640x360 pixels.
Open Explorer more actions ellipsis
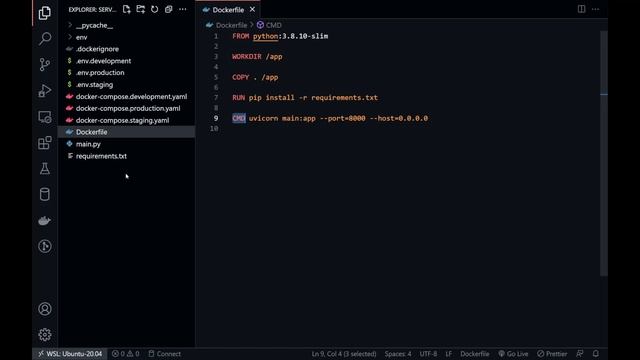182,9
